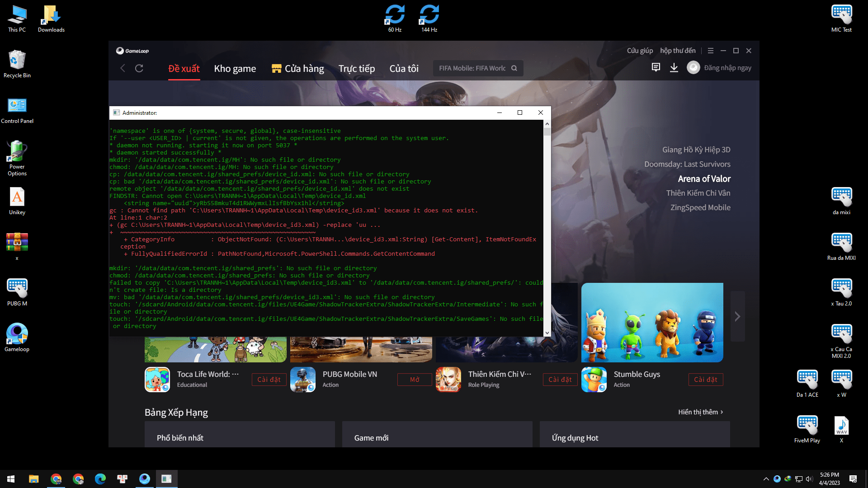
Task: Click console window scroll up arrow
Action: pos(547,124)
